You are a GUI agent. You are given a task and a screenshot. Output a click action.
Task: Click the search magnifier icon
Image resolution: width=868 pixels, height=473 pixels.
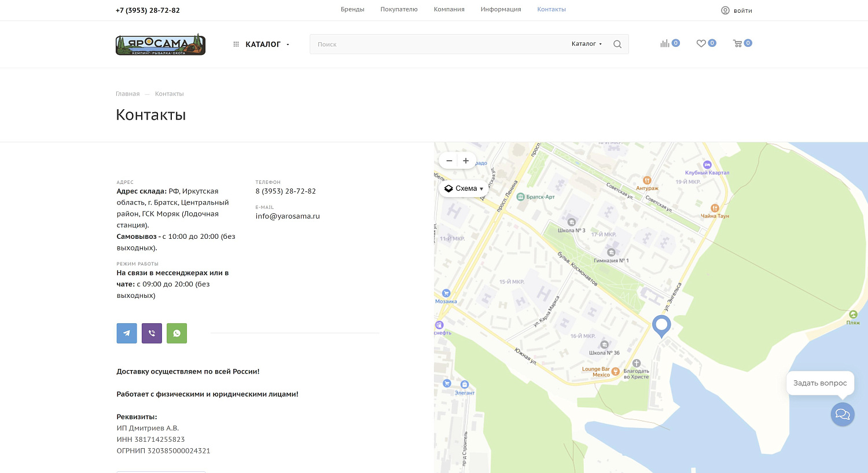[617, 44]
